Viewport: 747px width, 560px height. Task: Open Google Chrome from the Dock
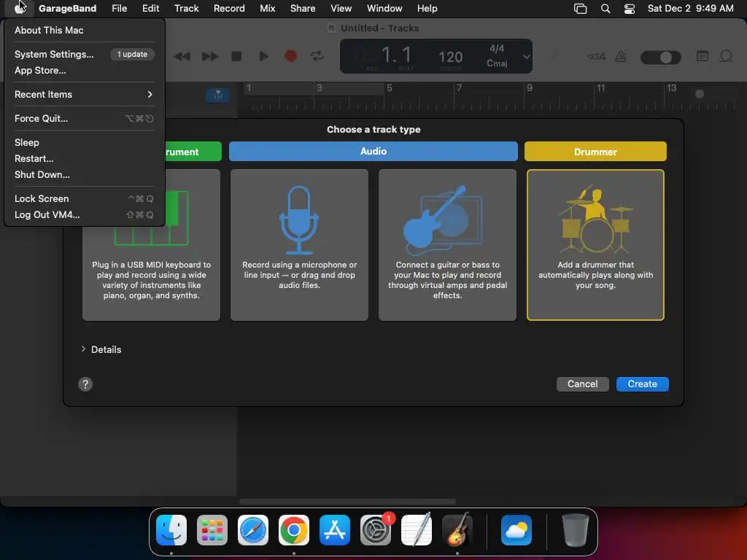[x=294, y=530]
